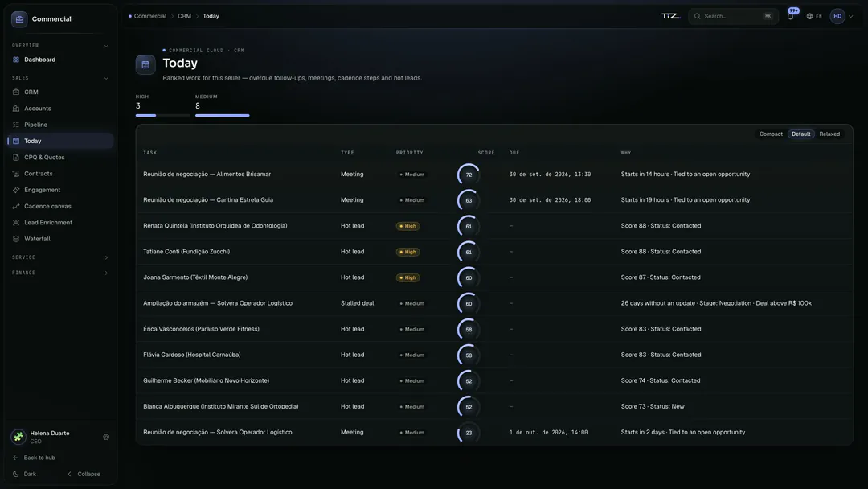Click the globe language icon
Image resolution: width=868 pixels, height=489 pixels.
[809, 16]
